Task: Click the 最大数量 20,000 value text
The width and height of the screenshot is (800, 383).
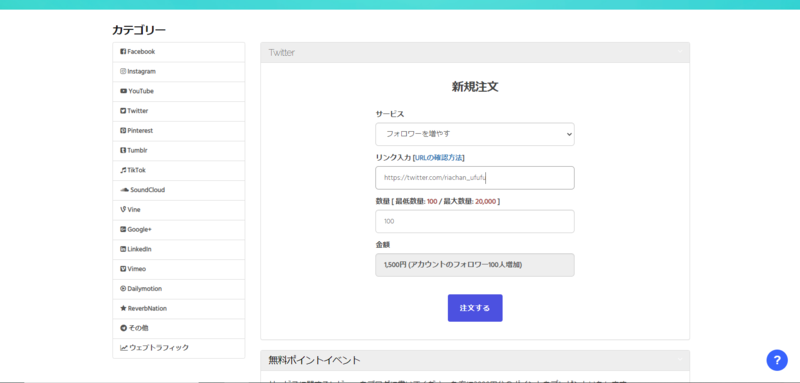Action: point(485,201)
